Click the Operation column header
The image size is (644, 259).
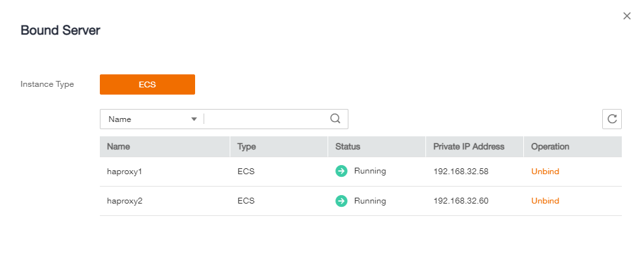pos(550,147)
